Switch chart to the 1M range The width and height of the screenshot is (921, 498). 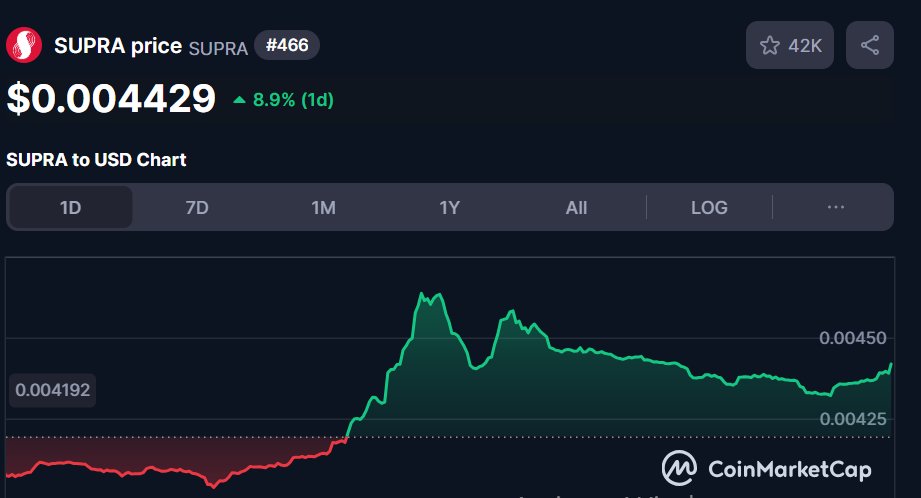pos(324,207)
